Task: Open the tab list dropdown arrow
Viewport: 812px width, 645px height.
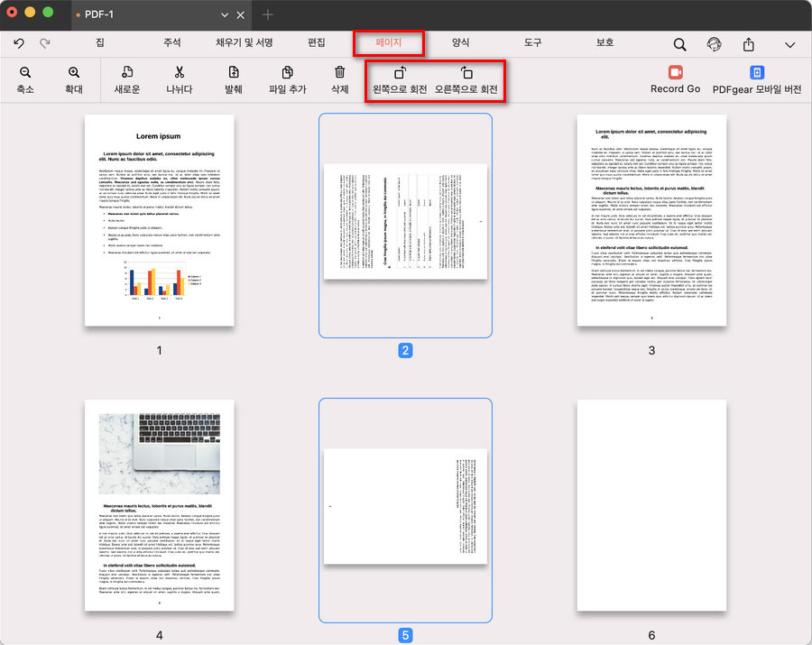Action: pyautogui.click(x=225, y=15)
